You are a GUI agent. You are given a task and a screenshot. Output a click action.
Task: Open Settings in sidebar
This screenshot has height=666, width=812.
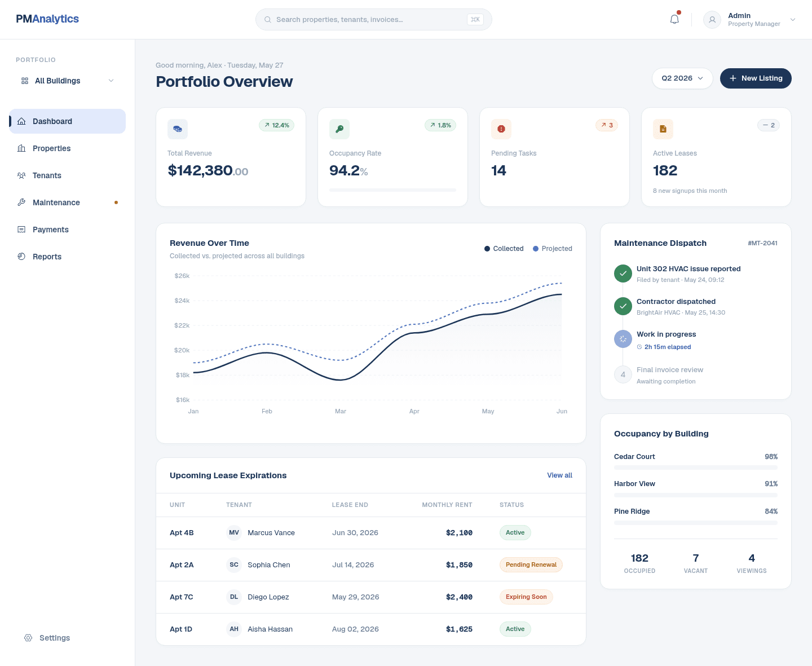pyautogui.click(x=68, y=638)
